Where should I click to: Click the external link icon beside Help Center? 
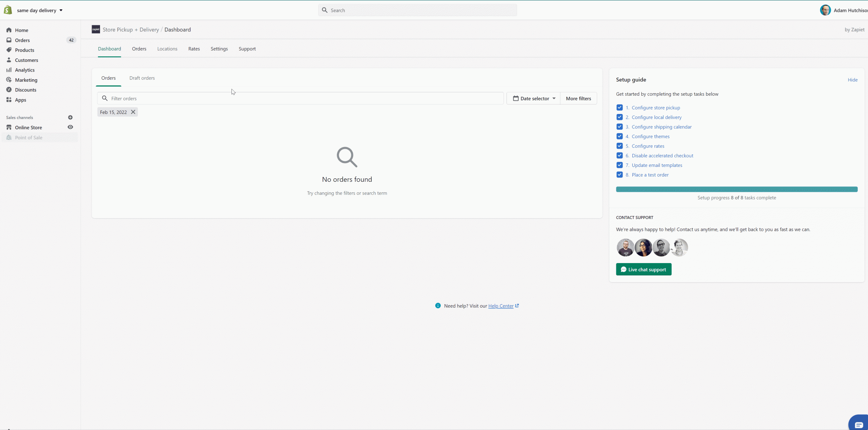click(517, 305)
